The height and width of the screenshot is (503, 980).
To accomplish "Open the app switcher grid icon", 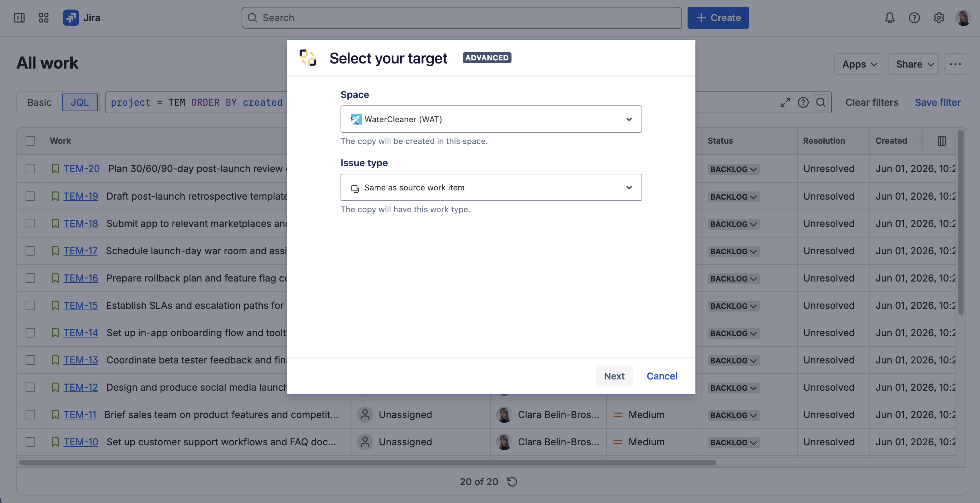I will pyautogui.click(x=44, y=18).
